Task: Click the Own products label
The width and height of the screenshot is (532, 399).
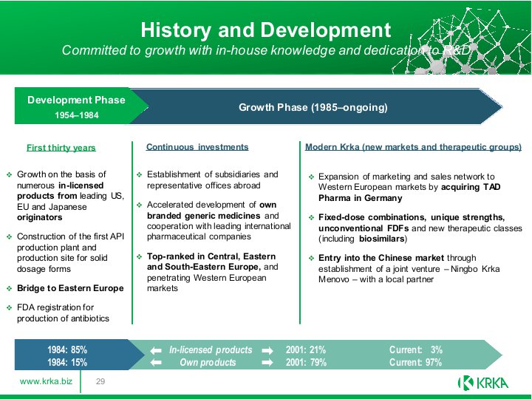Action: [x=208, y=362]
